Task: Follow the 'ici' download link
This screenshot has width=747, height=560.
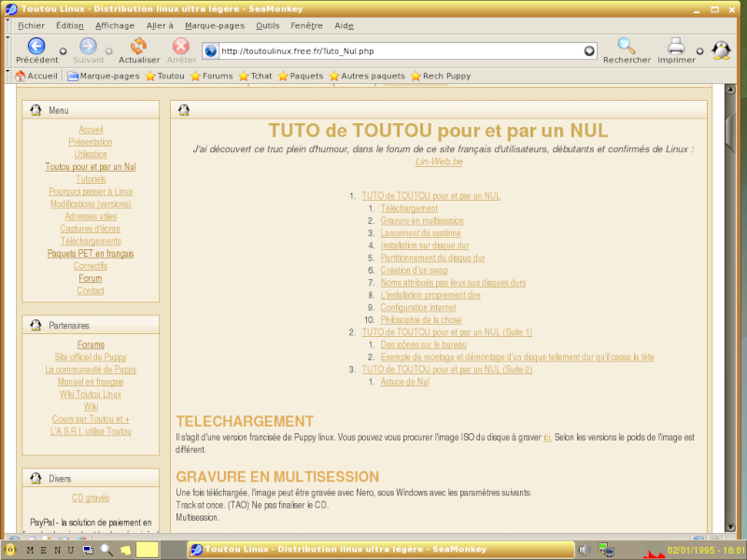Action: [547, 437]
